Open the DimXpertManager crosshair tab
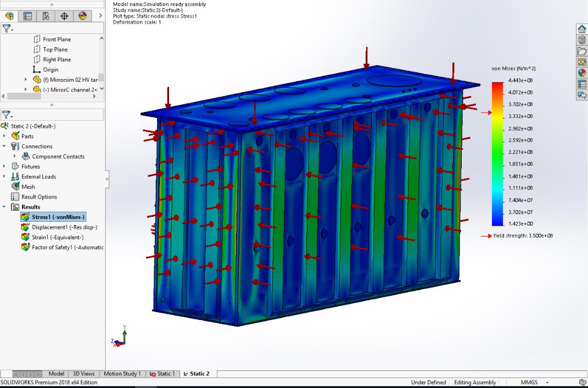The height and width of the screenshot is (388, 588). coord(64,16)
